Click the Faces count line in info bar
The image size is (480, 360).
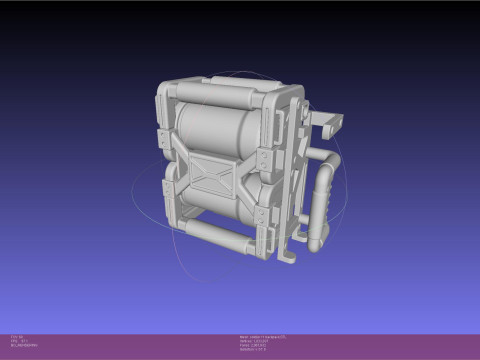pyautogui.click(x=253, y=345)
